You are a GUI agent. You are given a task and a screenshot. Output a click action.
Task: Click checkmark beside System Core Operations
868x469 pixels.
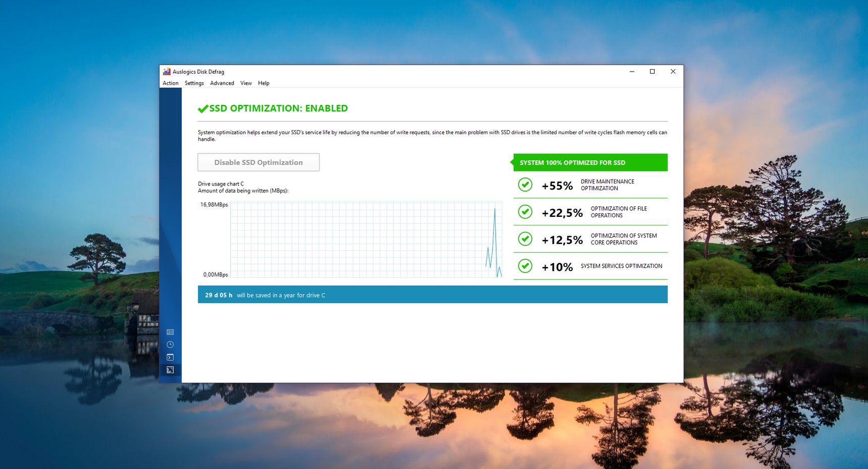[x=525, y=239]
